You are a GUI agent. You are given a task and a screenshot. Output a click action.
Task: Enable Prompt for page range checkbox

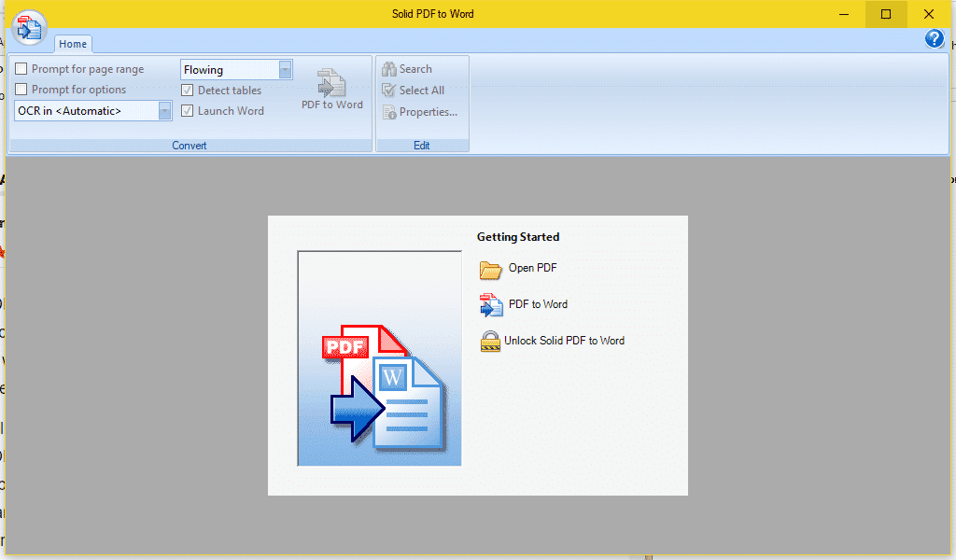[x=21, y=69]
